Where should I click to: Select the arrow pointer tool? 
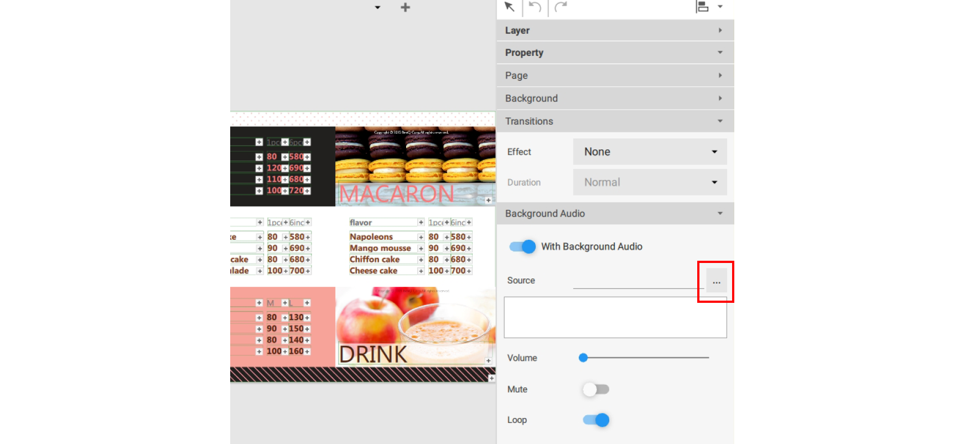(x=509, y=7)
